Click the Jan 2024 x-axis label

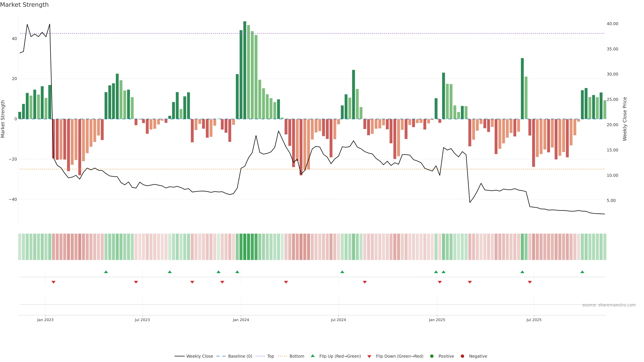click(241, 320)
